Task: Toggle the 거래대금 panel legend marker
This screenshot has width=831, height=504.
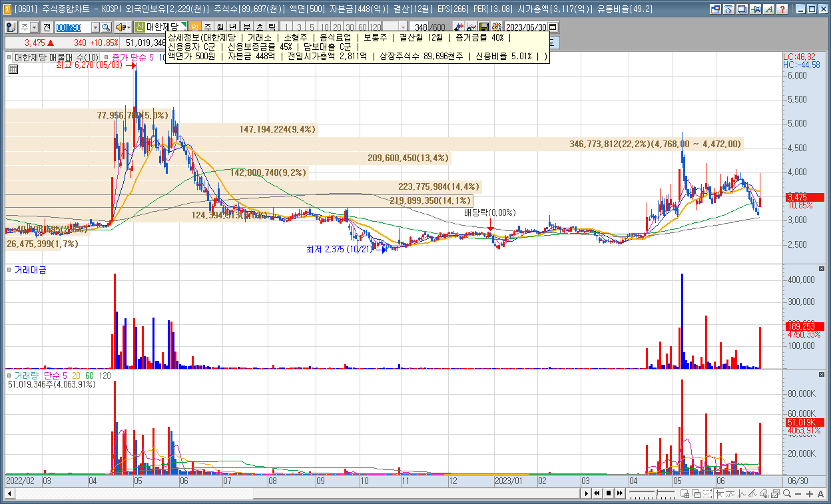Action: (x=9, y=270)
